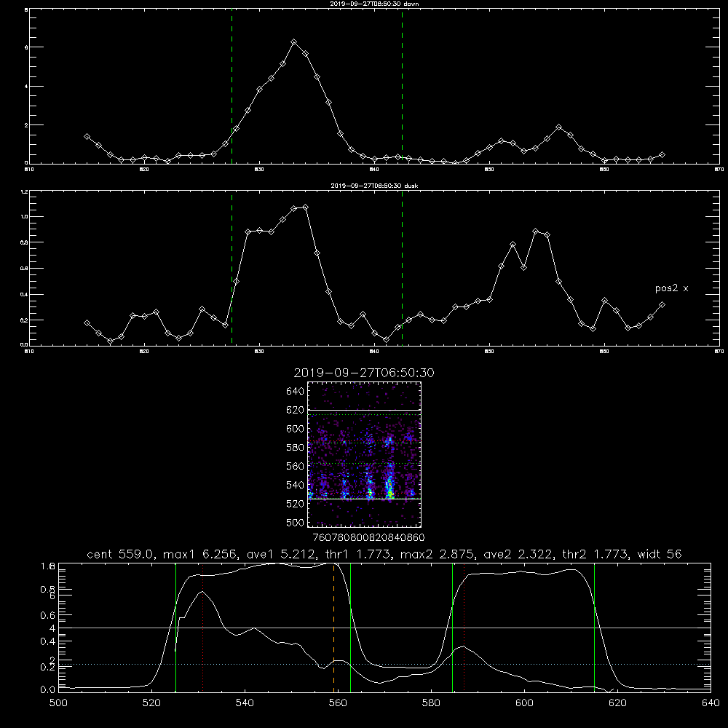Click the spectrogram y-axis label 640
This screenshot has height=728, width=728.
[x=296, y=392]
